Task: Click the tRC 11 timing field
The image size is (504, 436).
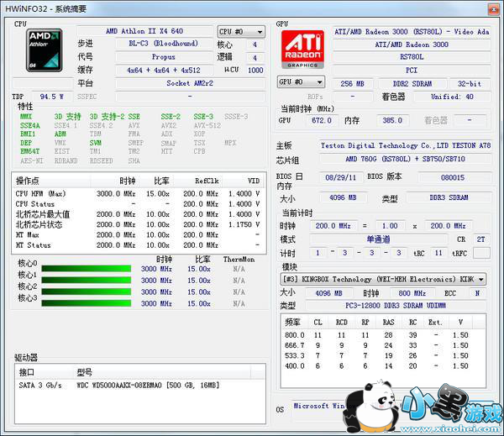Action: tap(438, 253)
